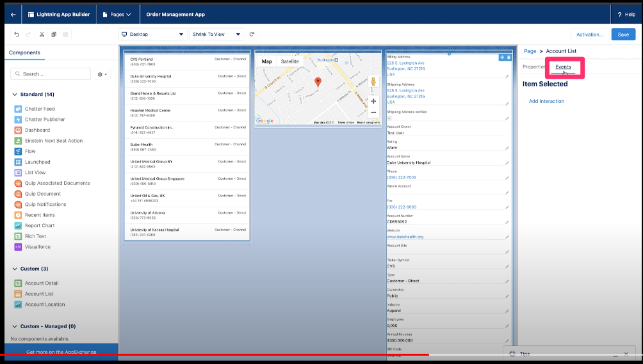Select the Dashboard component icon

point(18,131)
